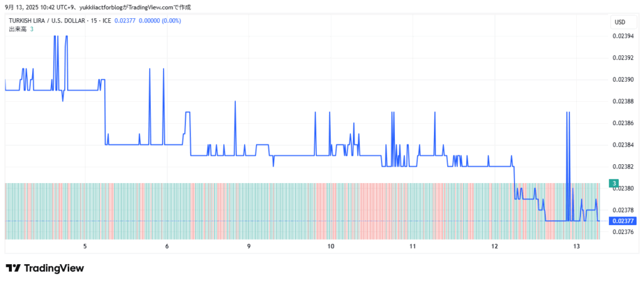Click the TradingView wordmark at bottom left
This screenshot has width=644, height=283.
tap(53, 269)
